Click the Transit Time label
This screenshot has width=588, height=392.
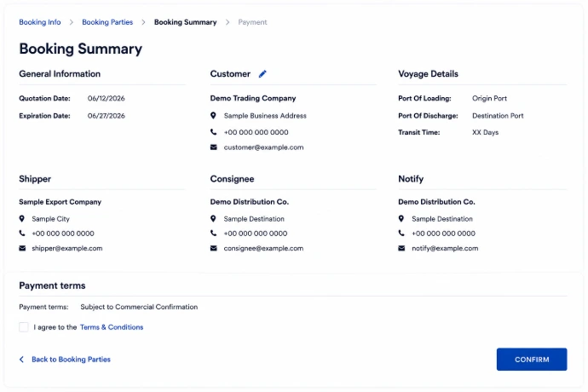[419, 132]
